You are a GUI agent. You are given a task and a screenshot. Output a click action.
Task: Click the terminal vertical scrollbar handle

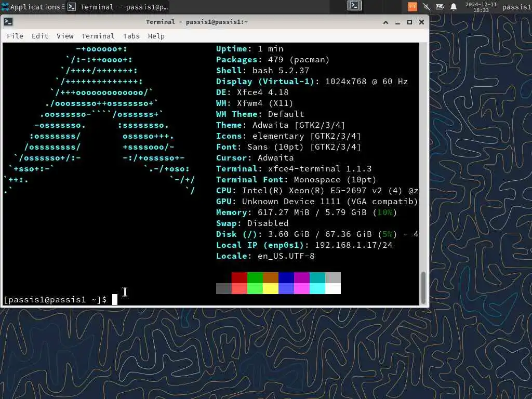click(423, 288)
